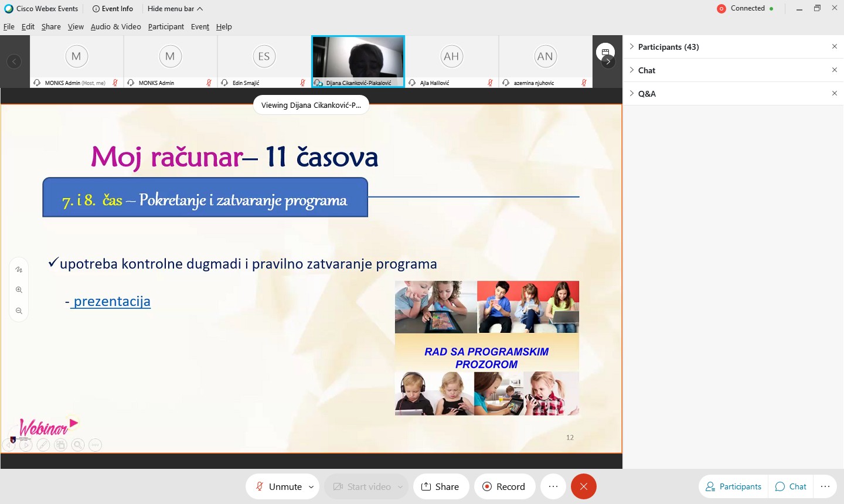Screen dimensions: 844x504
Task: Open audio options dropdown next to Unmute
Action: pos(311,486)
